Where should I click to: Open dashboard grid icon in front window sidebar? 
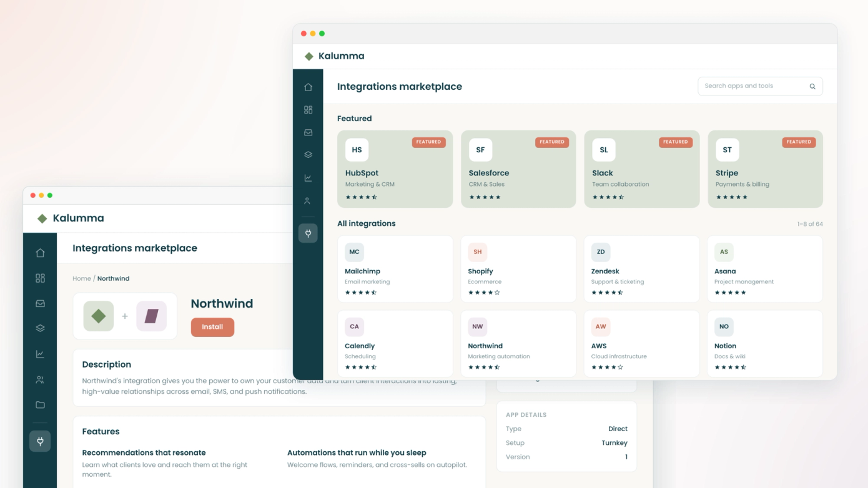[308, 110]
